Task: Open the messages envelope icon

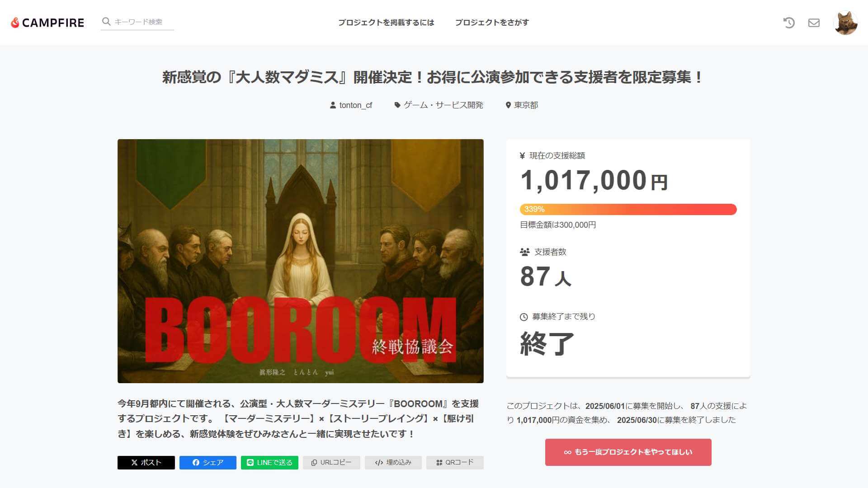Action: click(x=814, y=23)
